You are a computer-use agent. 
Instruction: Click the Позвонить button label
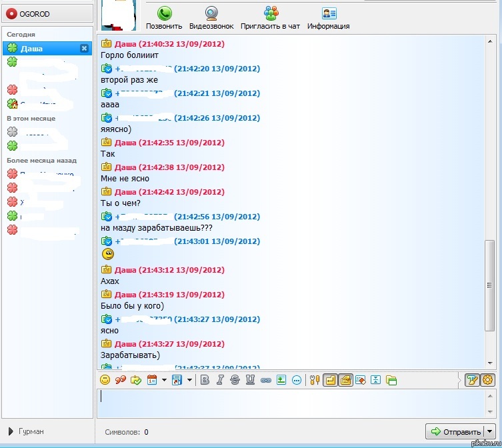click(164, 26)
